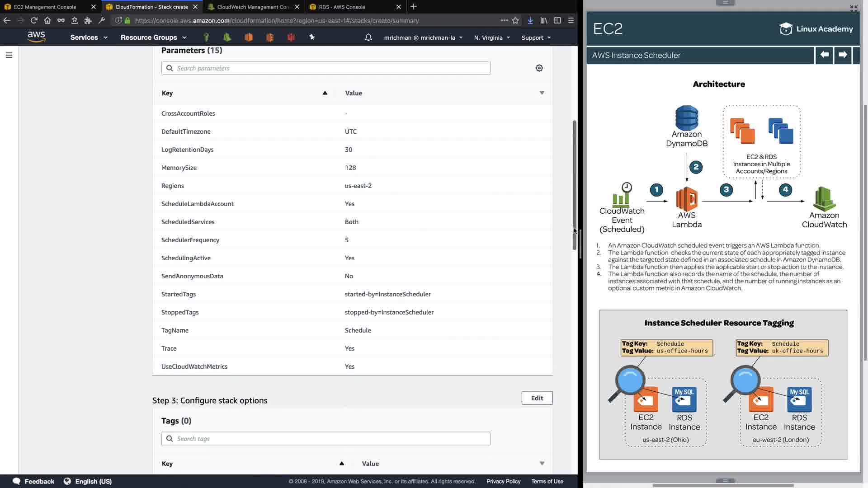Image resolution: width=868 pixels, height=488 pixels.
Task: Click the Search parameters field
Action: [x=325, y=68]
